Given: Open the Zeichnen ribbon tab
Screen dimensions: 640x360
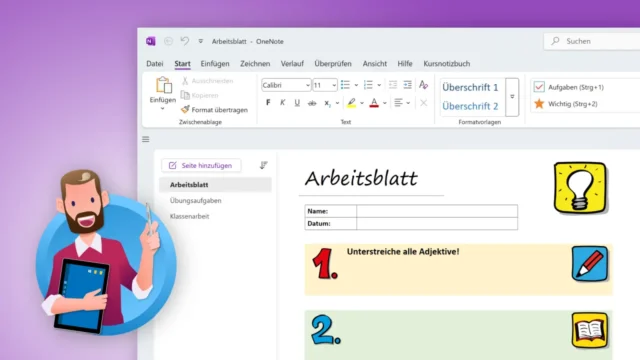Looking at the screenshot, I should point(255,64).
